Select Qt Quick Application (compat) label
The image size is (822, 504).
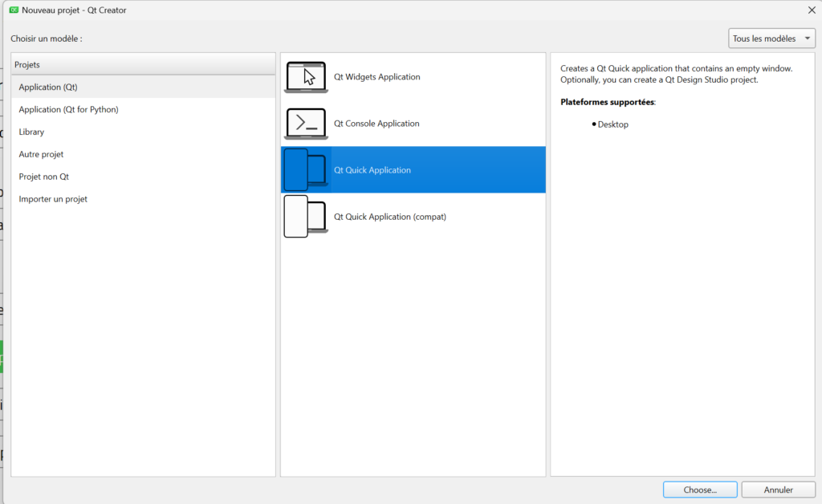[390, 217]
